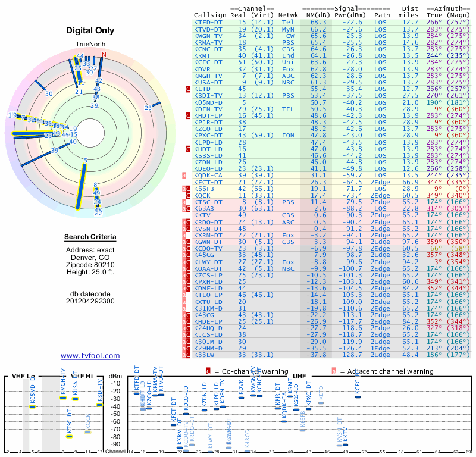Click the co-channel warning icon beside KQCK
476x457 pixels.
point(188,195)
